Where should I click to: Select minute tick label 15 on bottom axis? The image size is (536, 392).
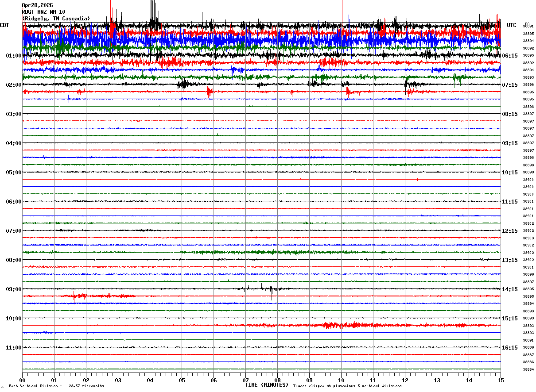click(501, 380)
